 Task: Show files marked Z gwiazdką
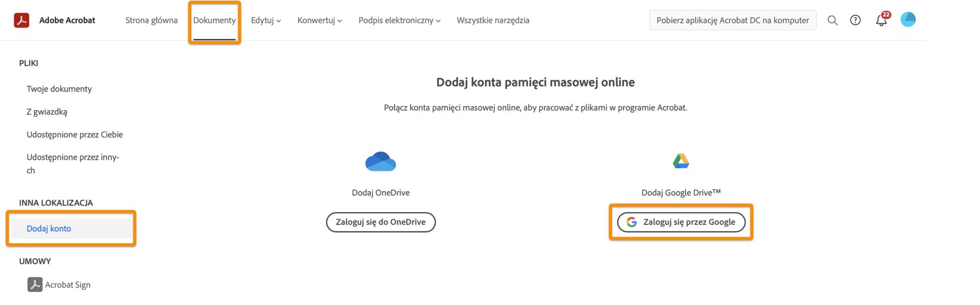click(x=47, y=112)
